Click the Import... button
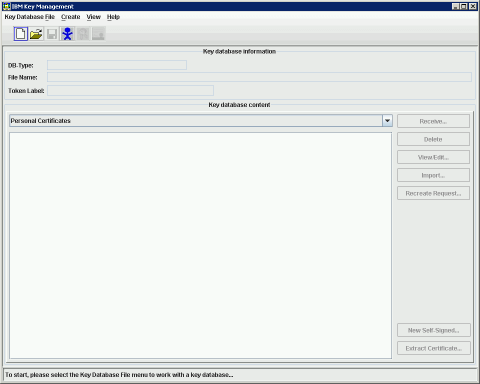This screenshot has height=384, width=480. (433, 175)
